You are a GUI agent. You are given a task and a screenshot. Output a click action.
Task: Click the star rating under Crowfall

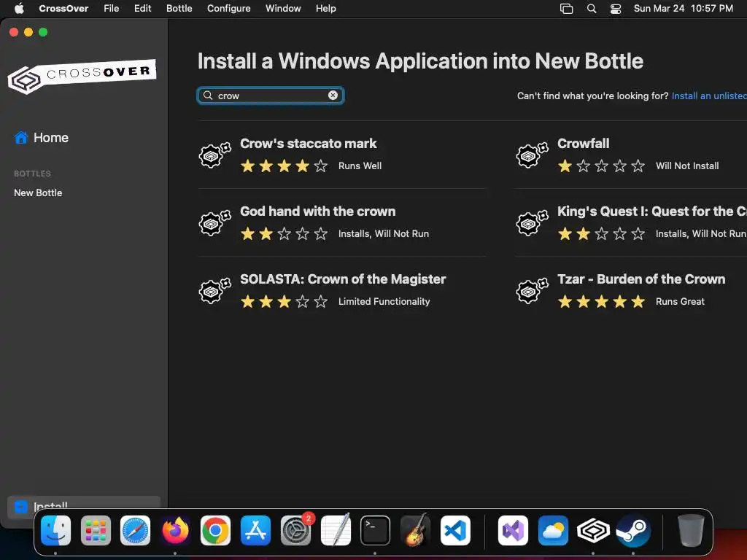pos(601,166)
